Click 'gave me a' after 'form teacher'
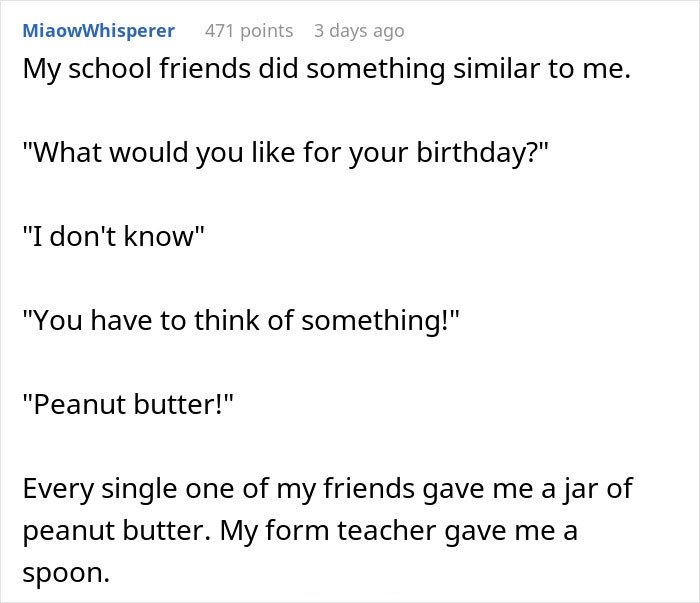 pos(522,531)
